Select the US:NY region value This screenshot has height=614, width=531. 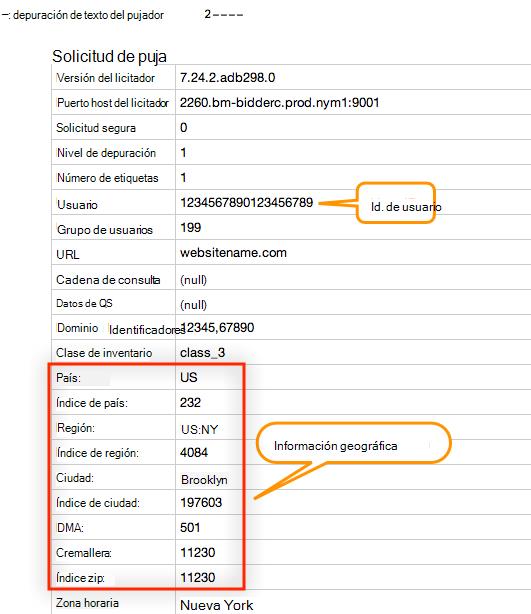point(199,430)
